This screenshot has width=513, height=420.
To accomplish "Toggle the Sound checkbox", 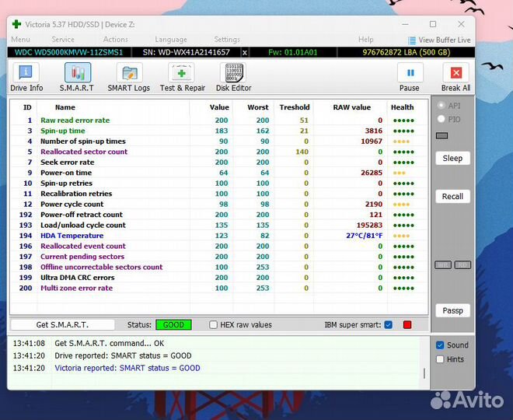I will [x=440, y=345].
